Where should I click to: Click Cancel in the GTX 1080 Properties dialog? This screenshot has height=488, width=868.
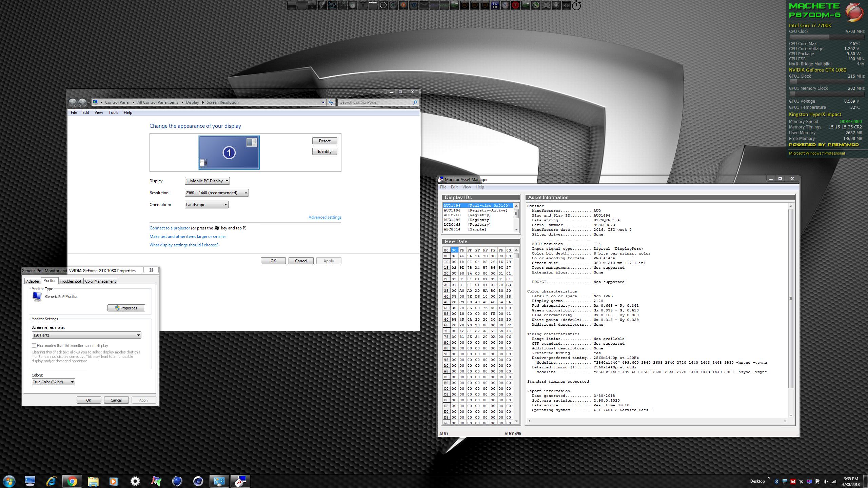116,400
